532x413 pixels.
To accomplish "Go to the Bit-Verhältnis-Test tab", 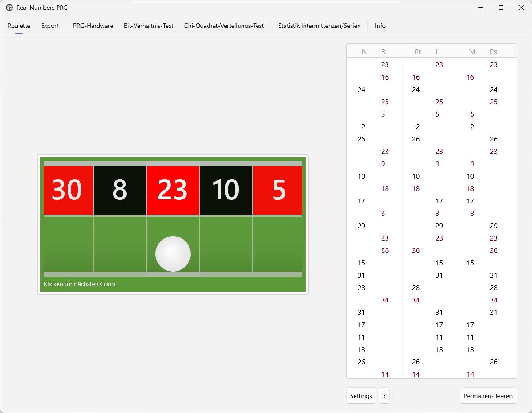I will tap(149, 26).
